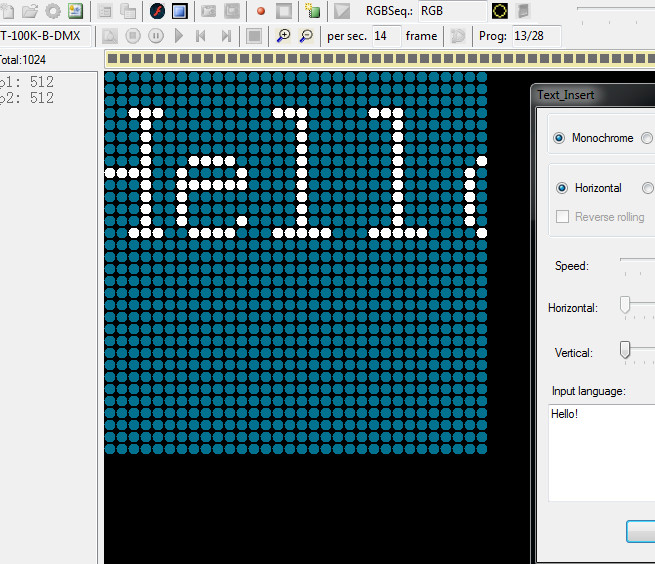This screenshot has width=655, height=564.
Task: Click the grayed list layout icon
Action: tap(105, 12)
